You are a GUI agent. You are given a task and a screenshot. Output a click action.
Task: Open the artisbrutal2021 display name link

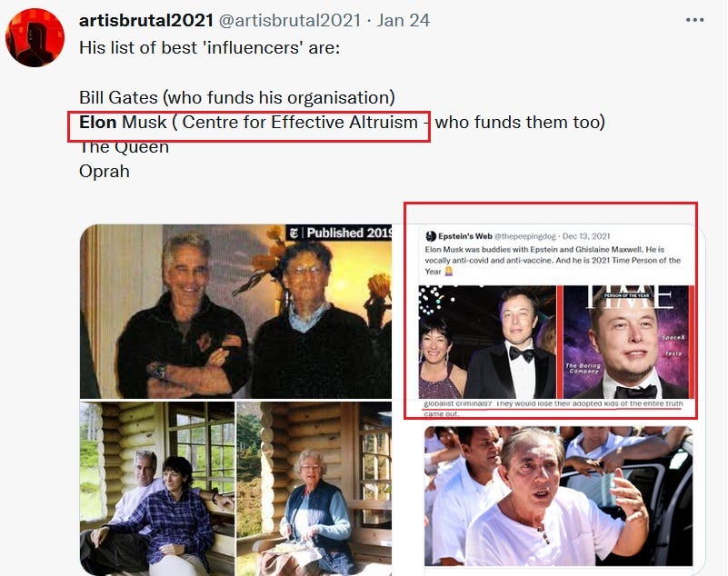(146, 20)
